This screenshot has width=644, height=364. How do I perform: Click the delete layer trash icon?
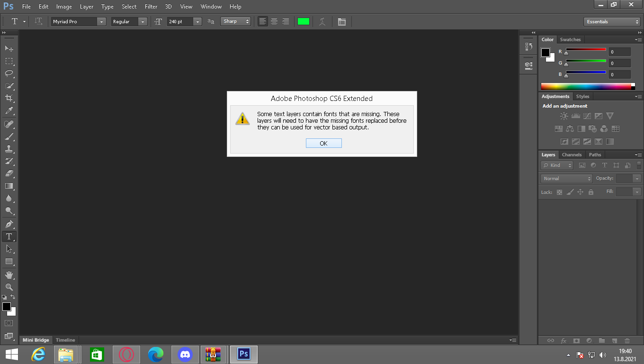coord(627,340)
